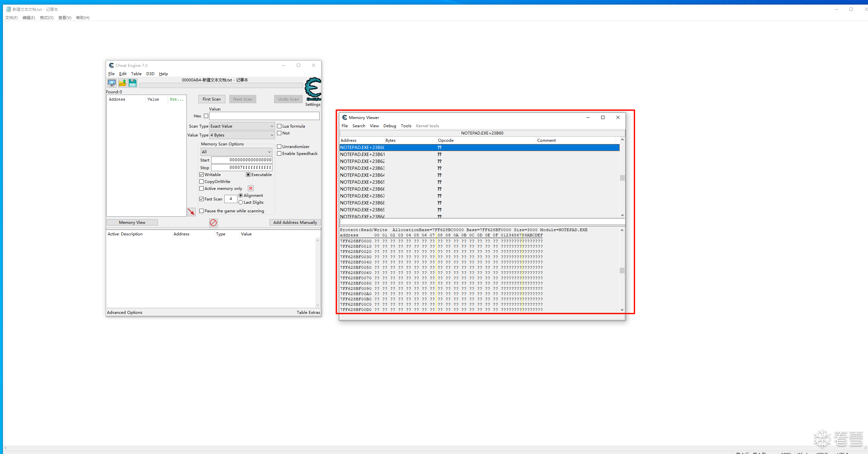Open the memory region All dropdown
The image size is (868, 454).
click(x=236, y=152)
